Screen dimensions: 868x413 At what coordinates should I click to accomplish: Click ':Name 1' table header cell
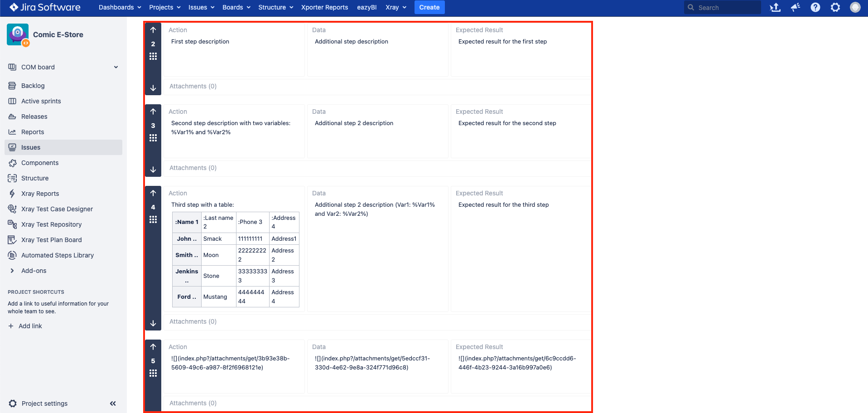coord(187,222)
